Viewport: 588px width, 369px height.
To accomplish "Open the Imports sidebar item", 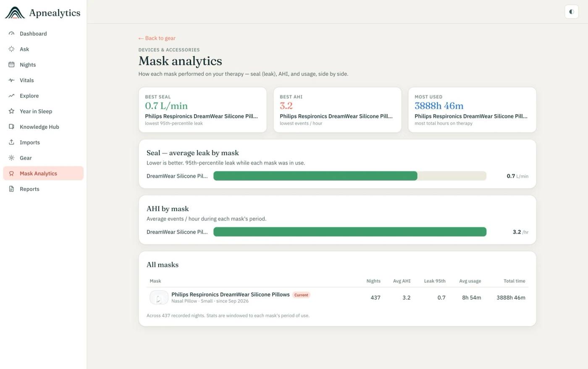I will (x=43, y=142).
